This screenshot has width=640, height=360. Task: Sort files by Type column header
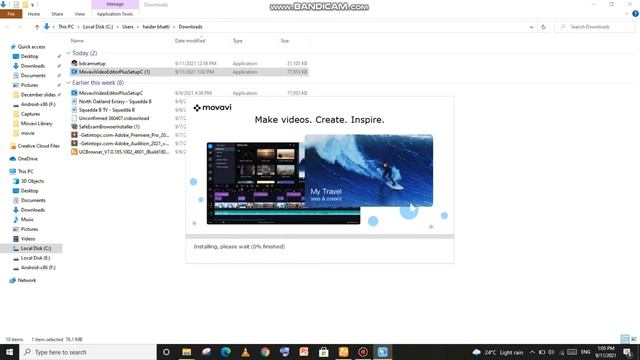238,41
